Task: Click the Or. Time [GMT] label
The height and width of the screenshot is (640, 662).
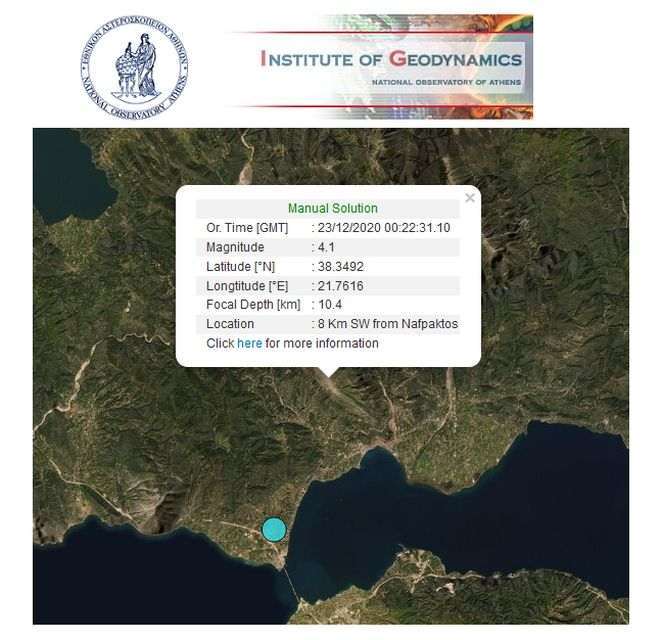Action: pyautogui.click(x=247, y=228)
